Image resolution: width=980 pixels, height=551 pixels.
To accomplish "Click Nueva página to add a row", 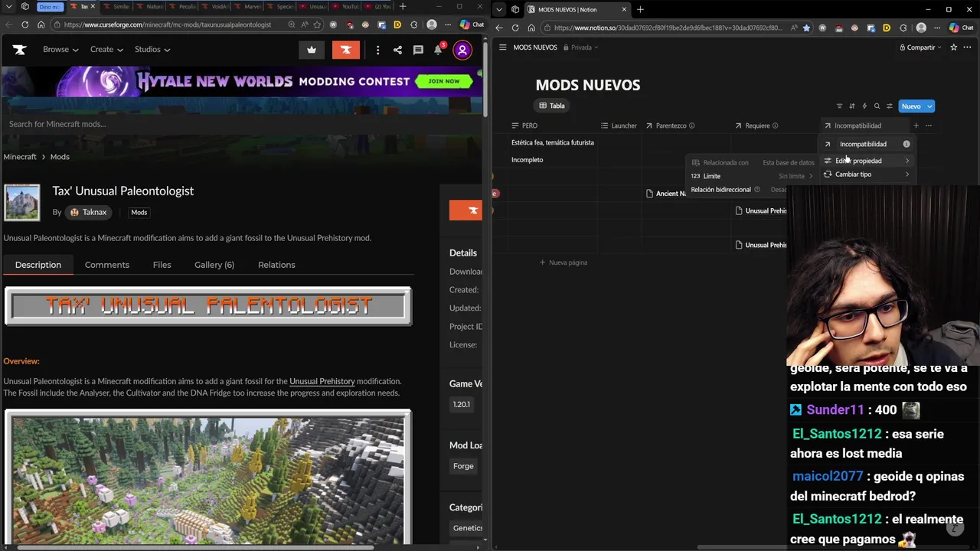I will (x=563, y=262).
